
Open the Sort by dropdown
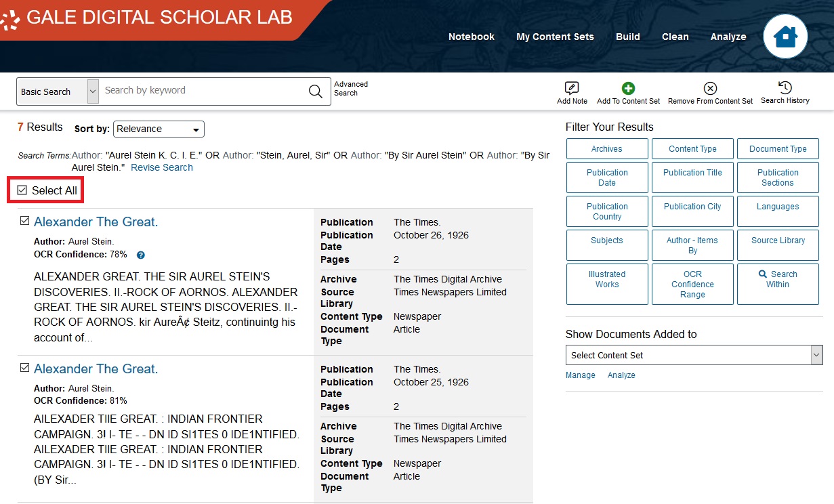coord(158,129)
